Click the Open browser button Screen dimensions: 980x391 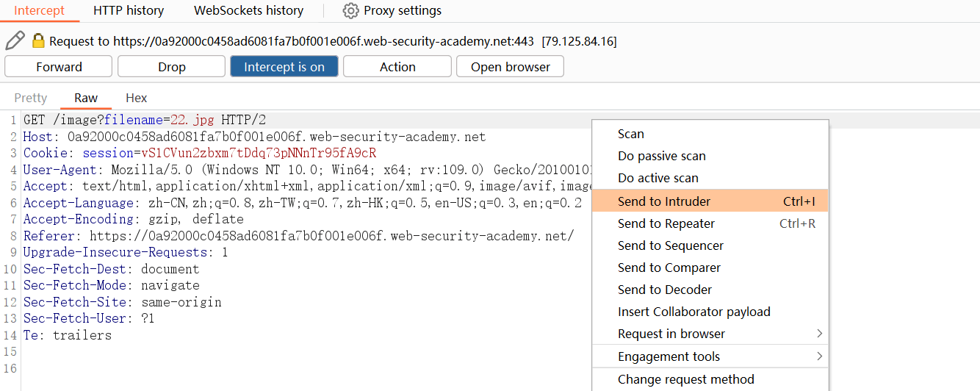511,67
